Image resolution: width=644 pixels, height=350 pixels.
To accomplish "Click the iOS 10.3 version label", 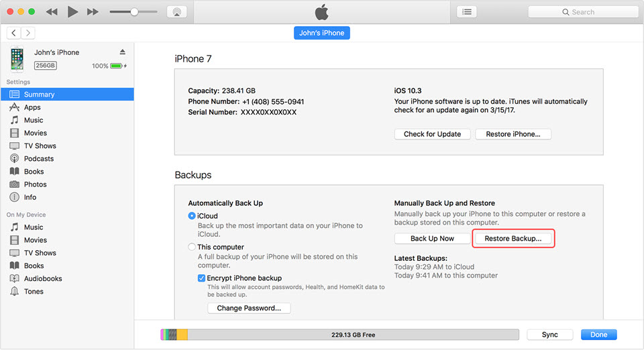I will (x=408, y=91).
